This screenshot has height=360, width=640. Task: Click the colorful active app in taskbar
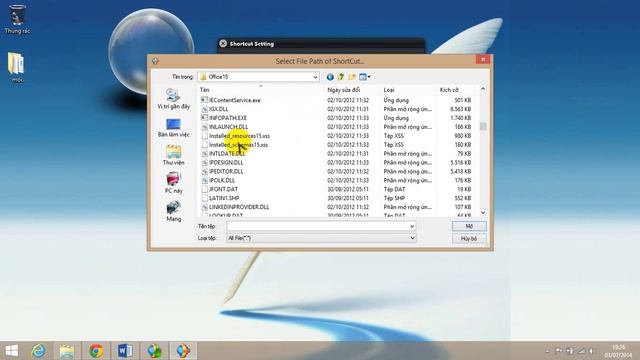(x=183, y=351)
